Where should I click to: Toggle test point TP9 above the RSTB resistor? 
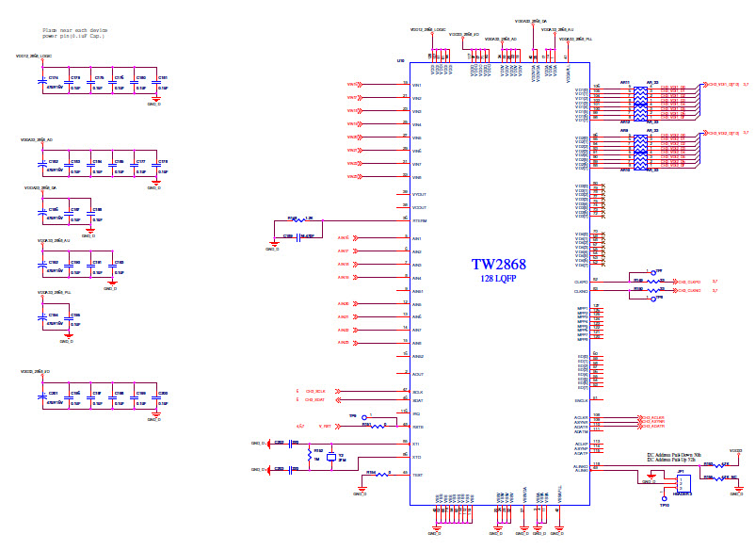[x=364, y=416]
